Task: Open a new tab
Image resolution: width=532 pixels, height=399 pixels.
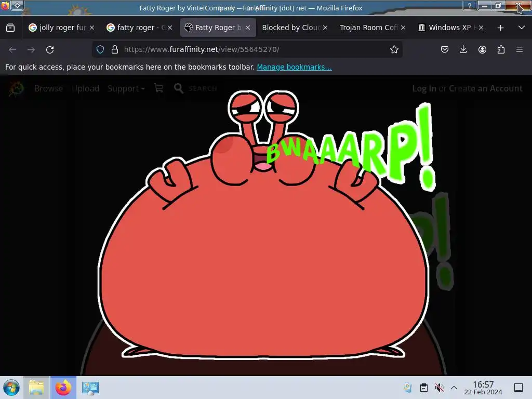Action: point(500,28)
